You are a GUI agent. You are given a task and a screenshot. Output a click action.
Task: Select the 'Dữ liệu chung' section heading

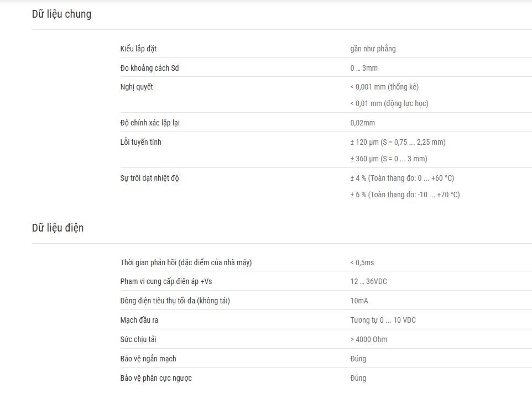pos(62,14)
